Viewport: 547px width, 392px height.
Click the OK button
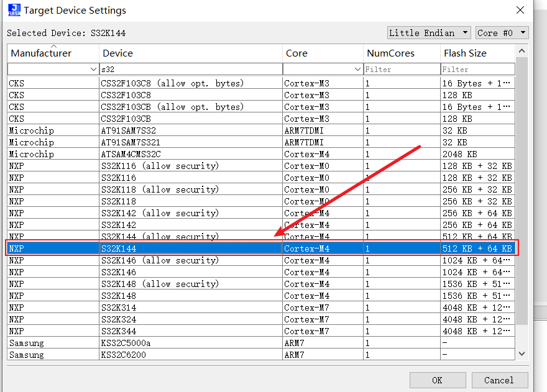coord(438,380)
